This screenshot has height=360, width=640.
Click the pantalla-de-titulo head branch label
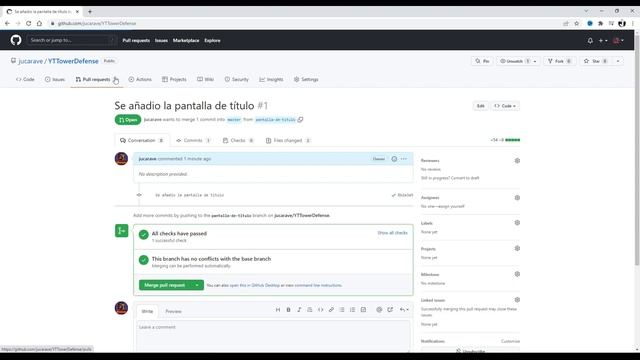pos(275,120)
